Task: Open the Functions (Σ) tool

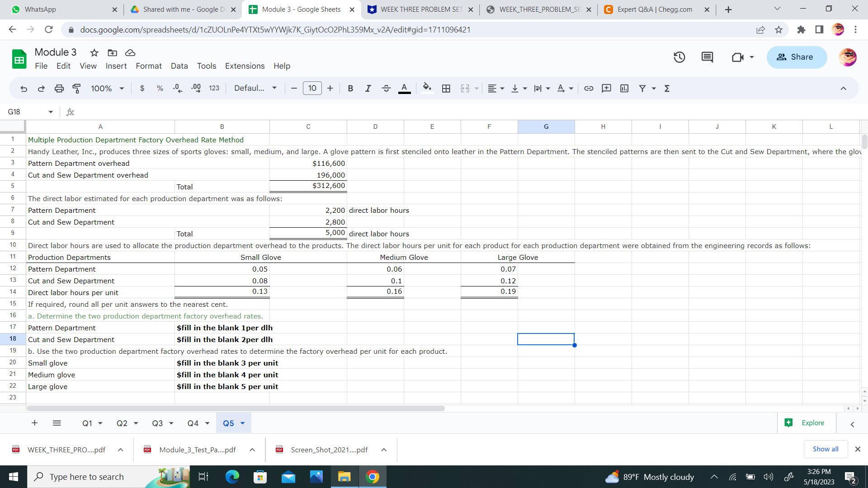Action: pos(667,88)
